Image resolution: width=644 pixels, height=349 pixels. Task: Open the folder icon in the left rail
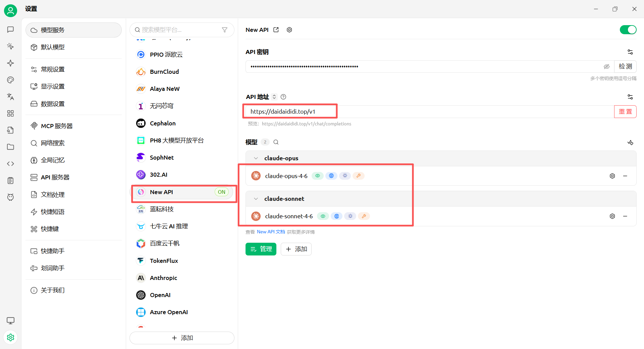tap(10, 147)
